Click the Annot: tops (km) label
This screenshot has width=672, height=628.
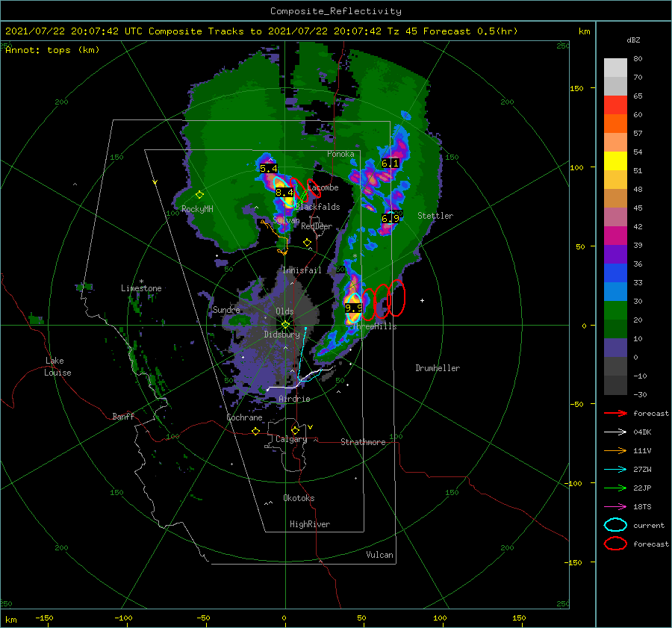coord(52,50)
